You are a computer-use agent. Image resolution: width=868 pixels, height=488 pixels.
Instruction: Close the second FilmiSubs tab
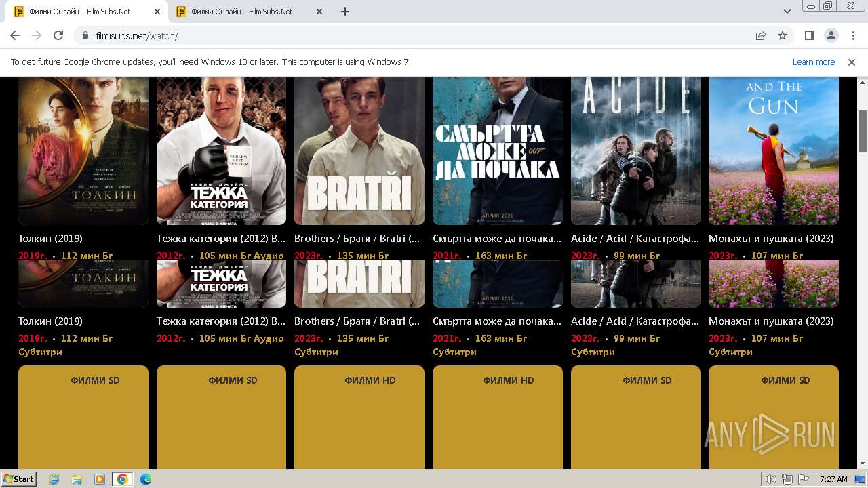coord(319,12)
